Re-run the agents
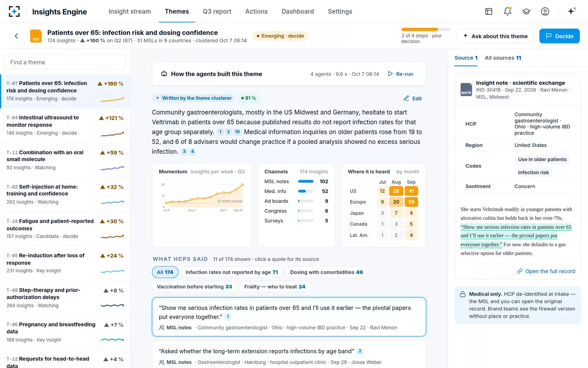The width and height of the screenshot is (588, 368). tap(401, 74)
